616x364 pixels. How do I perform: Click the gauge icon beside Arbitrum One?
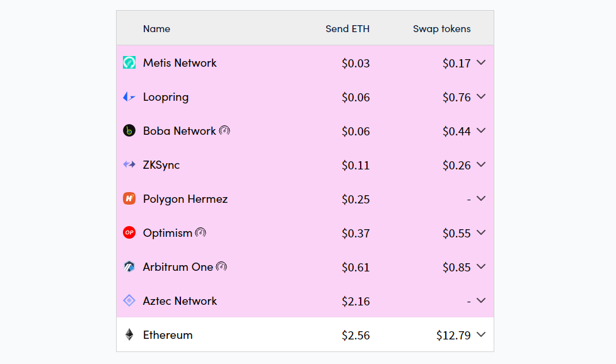pos(221,267)
